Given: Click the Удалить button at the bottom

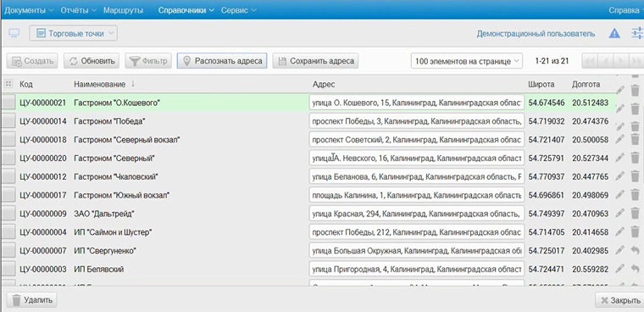Looking at the screenshot, I should pos(31,299).
